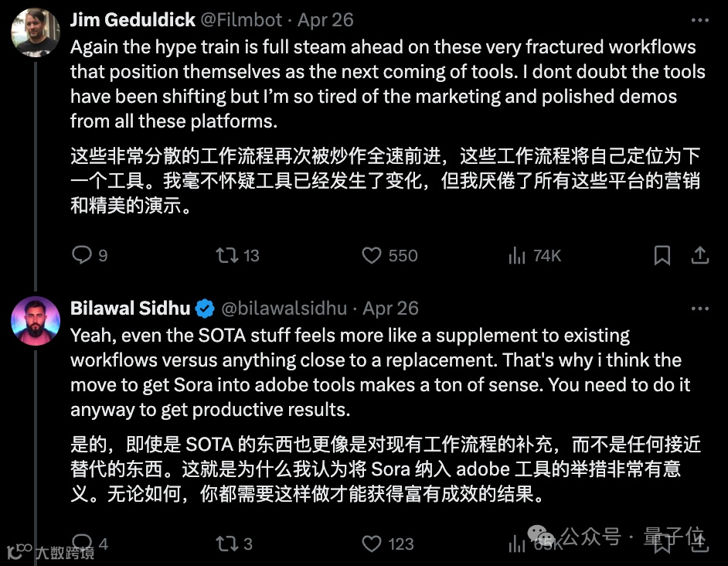Visit the @bilawalsidhu handle link
This screenshot has height=566, width=728.
(283, 309)
